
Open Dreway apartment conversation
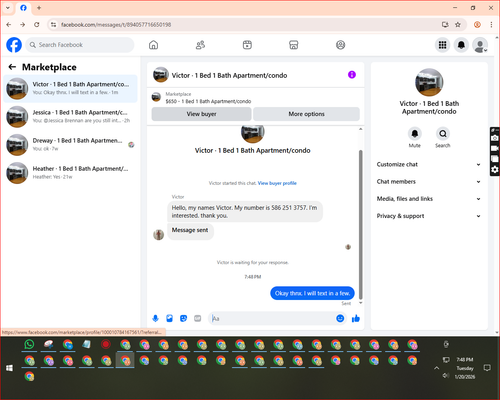point(70,144)
